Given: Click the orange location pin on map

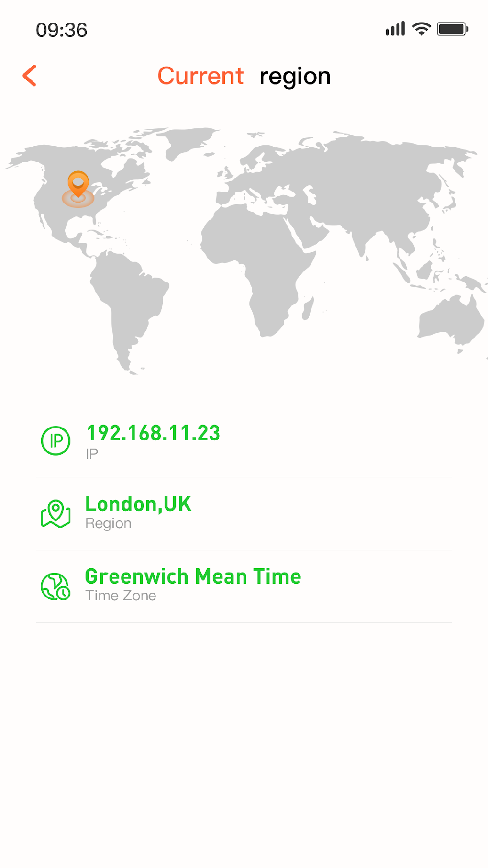Looking at the screenshot, I should pyautogui.click(x=78, y=186).
